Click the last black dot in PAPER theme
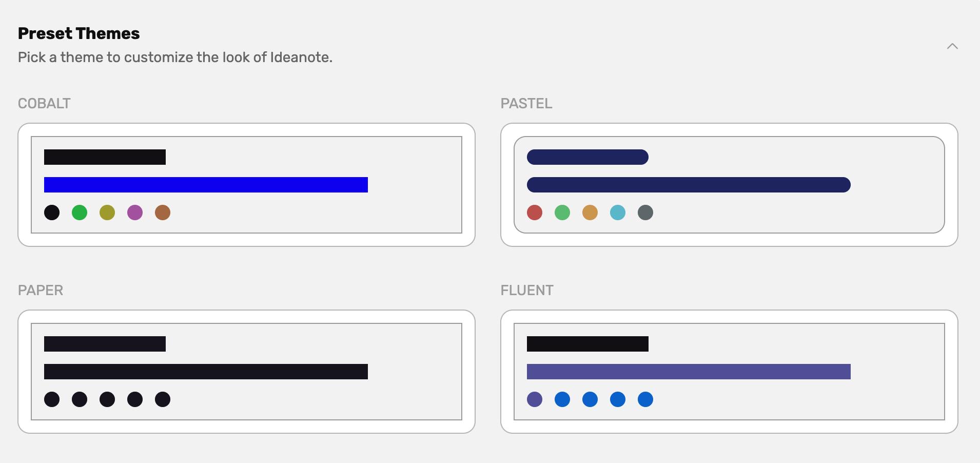 tap(163, 399)
